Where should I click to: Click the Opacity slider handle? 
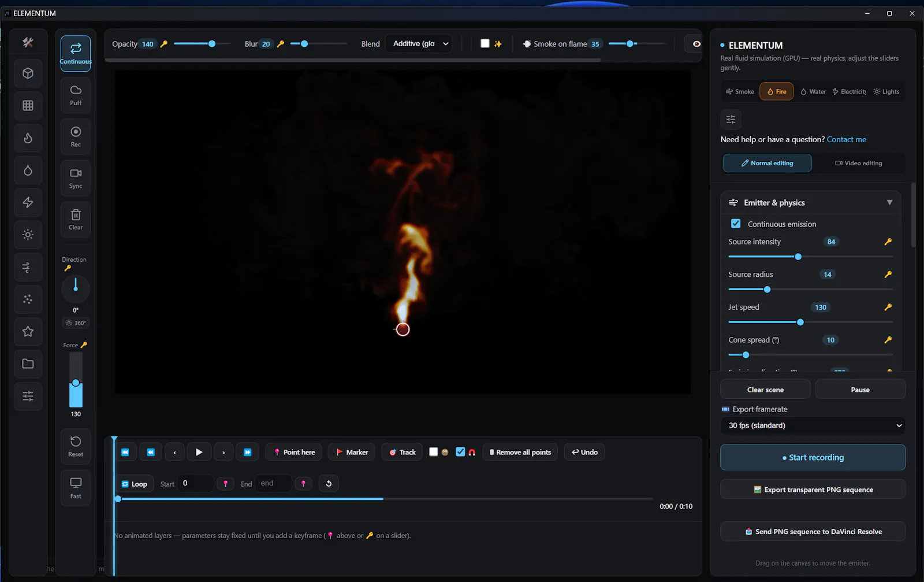coord(212,44)
